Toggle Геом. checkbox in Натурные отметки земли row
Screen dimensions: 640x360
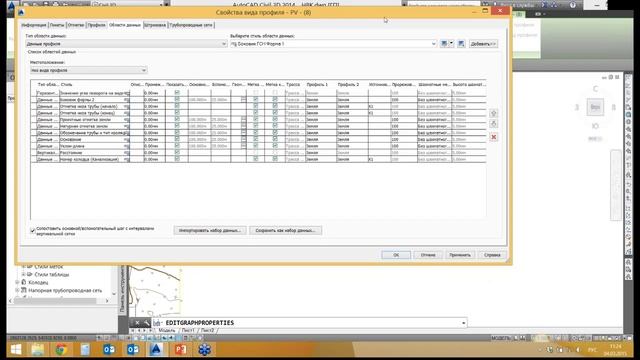tap(244, 126)
